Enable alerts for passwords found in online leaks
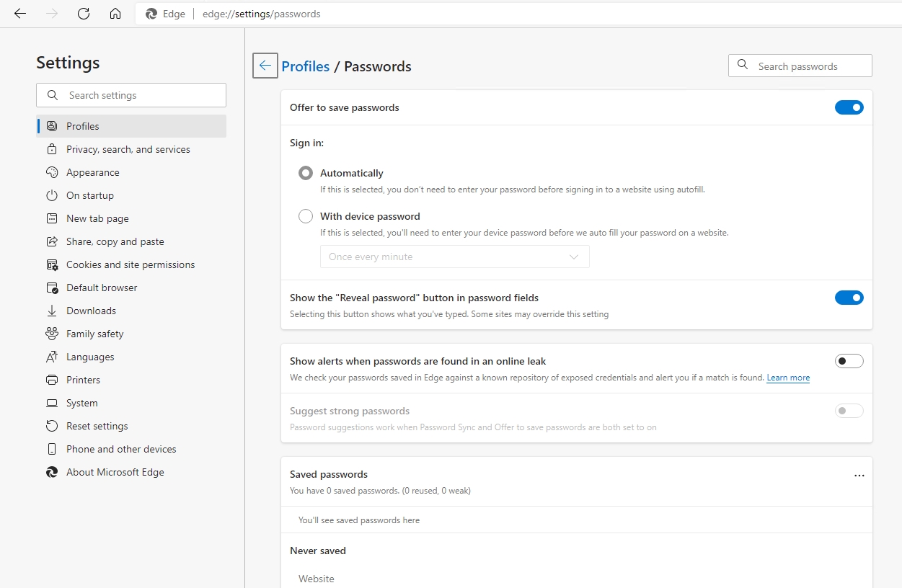The image size is (902, 588). [x=849, y=360]
